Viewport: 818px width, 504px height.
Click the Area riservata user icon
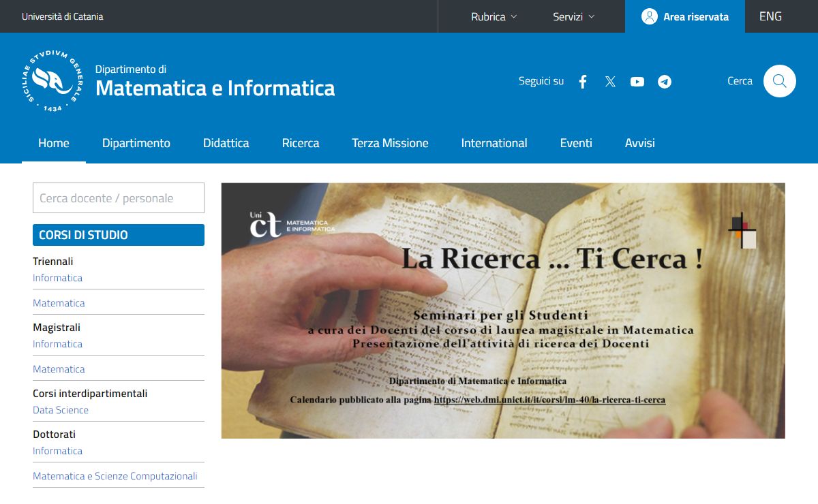coord(649,16)
